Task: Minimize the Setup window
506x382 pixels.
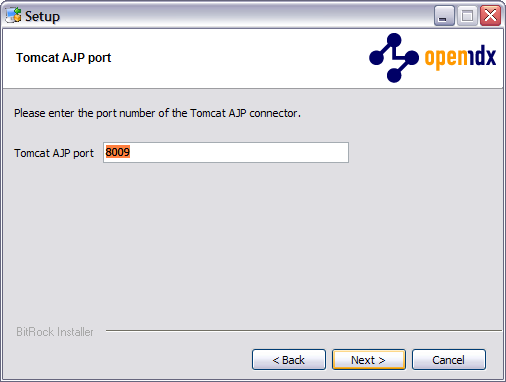Action: click(444, 16)
